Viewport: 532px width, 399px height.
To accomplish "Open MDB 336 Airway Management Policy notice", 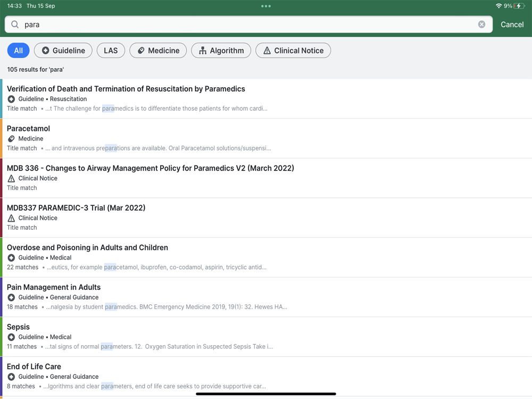I will (266, 178).
